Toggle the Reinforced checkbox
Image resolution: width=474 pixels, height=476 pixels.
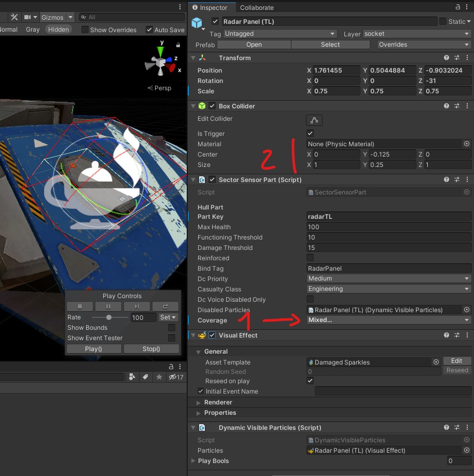click(310, 258)
